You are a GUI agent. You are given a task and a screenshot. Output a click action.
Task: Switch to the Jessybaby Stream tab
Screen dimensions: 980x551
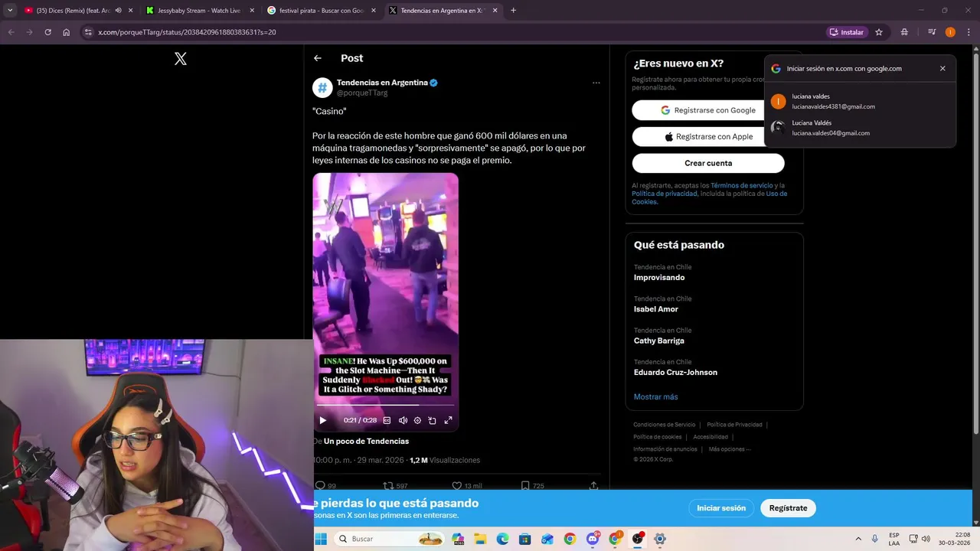coord(199,11)
